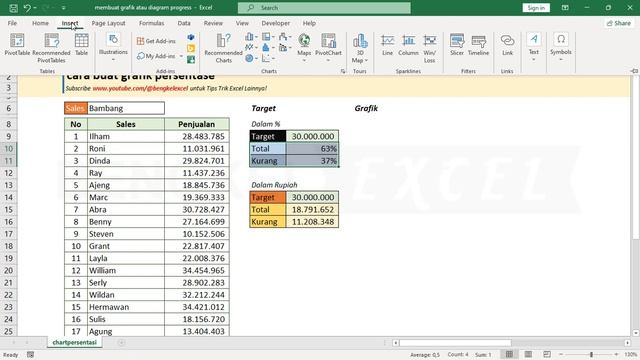Switch to Page Layout view in status bar
This screenshot has height=360, width=640.
528,354
